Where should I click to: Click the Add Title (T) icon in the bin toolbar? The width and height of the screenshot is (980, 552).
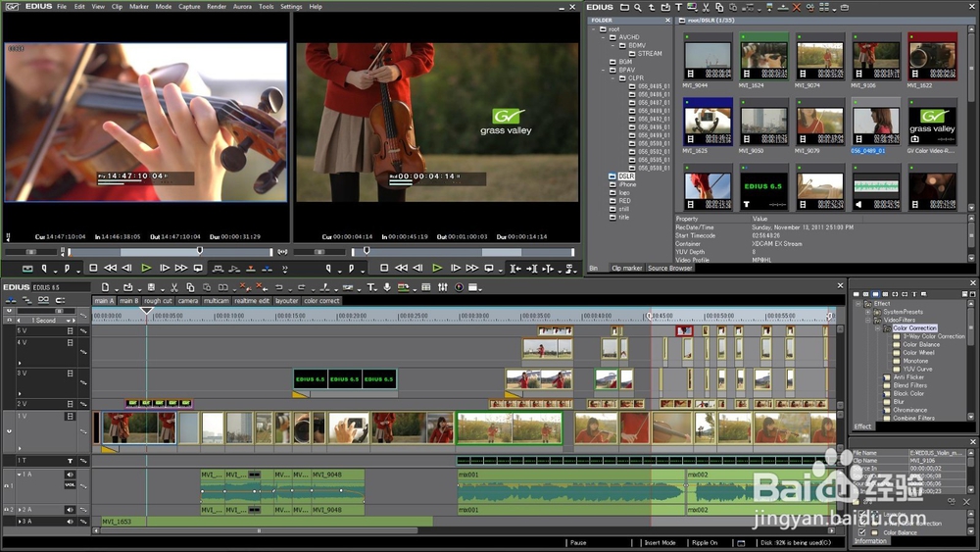pyautogui.click(x=679, y=8)
